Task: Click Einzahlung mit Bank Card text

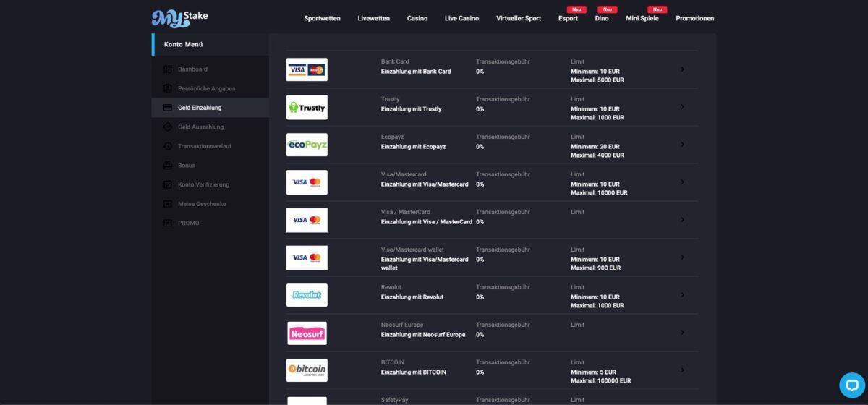Action: [x=416, y=72]
